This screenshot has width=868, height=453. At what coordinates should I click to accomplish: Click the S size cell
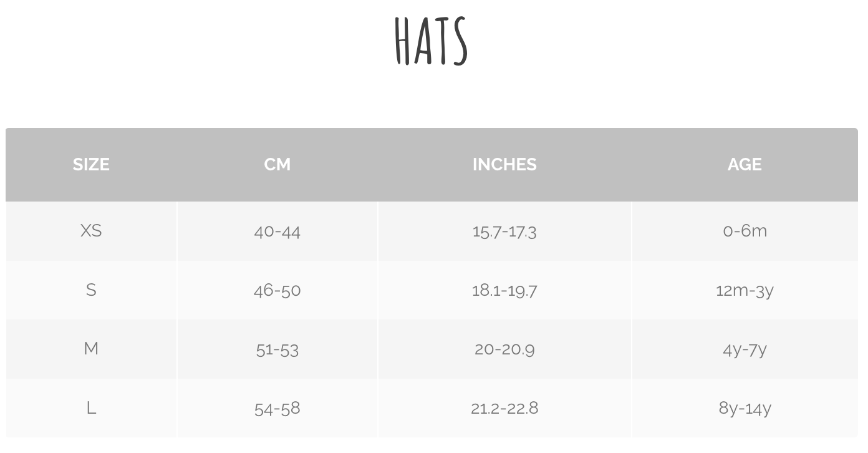coord(91,290)
